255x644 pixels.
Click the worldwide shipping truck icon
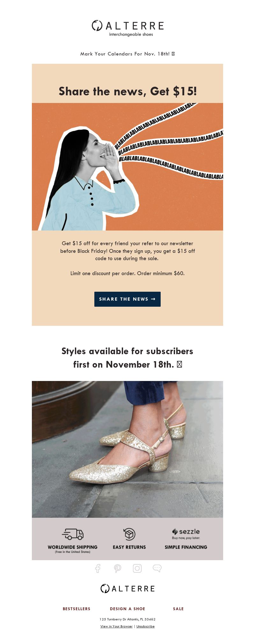(73, 534)
